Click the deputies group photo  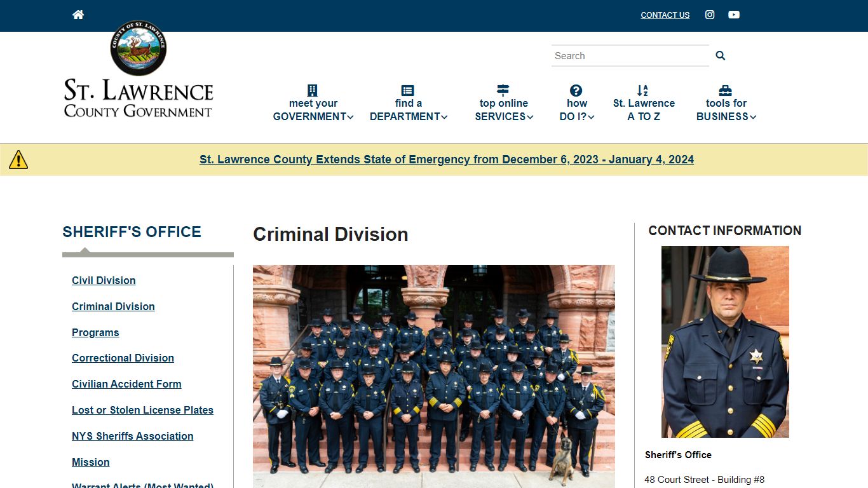434,376
